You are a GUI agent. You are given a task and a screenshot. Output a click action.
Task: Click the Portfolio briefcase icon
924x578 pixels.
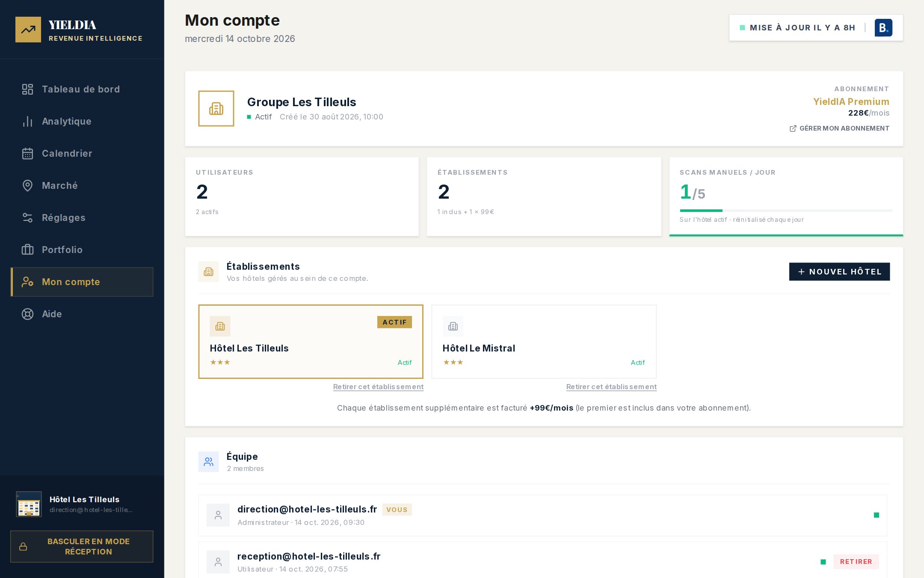27,250
